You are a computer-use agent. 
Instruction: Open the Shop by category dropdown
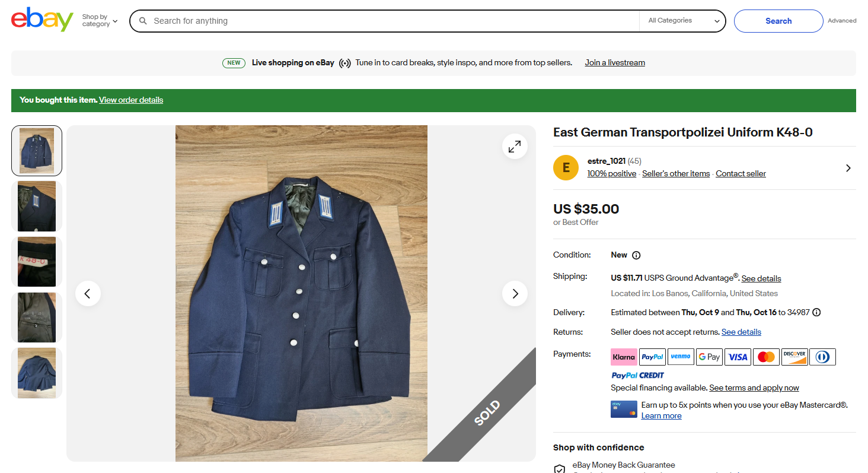point(100,21)
